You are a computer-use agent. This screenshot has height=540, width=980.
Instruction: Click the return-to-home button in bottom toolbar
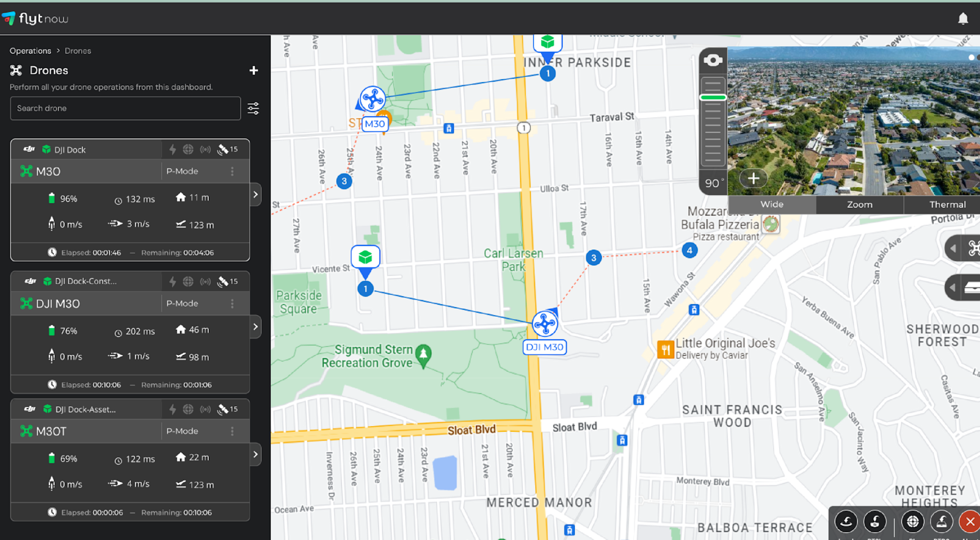pos(875,522)
